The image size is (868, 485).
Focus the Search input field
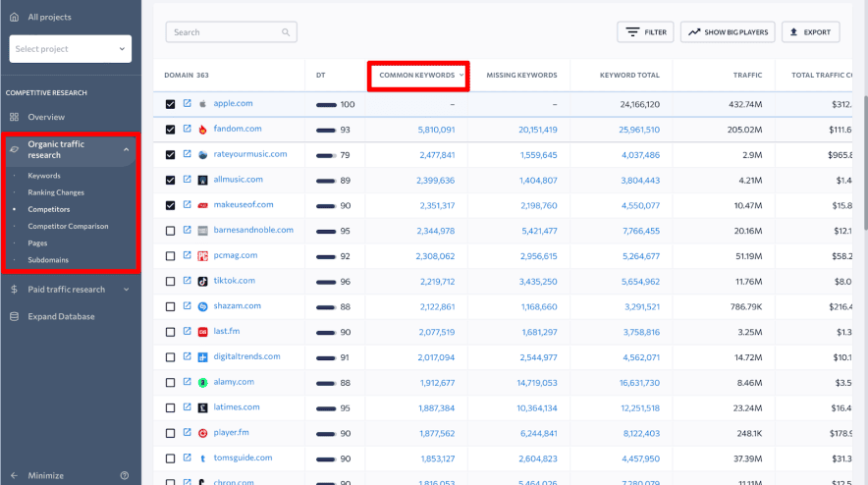point(224,32)
